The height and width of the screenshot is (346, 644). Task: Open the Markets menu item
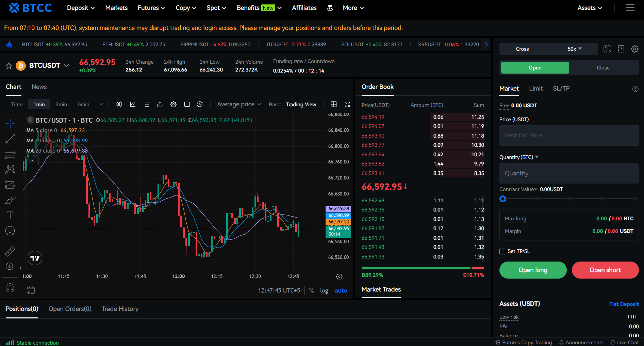(116, 8)
